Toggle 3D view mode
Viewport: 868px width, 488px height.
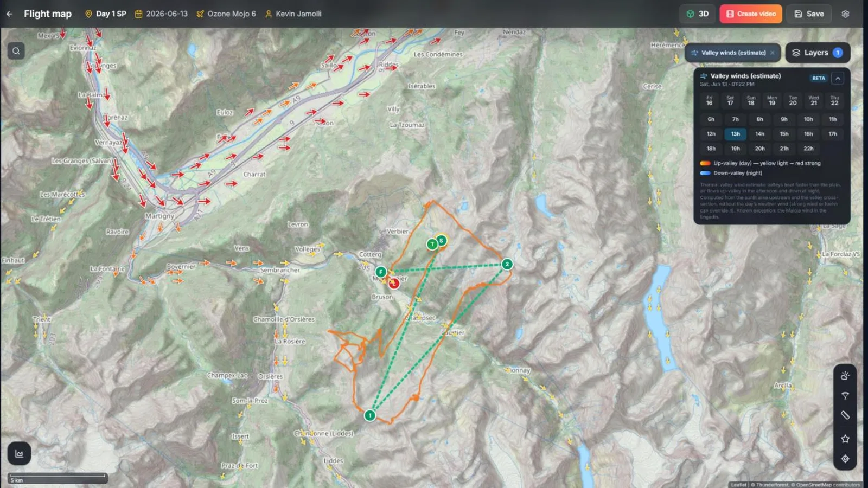click(698, 14)
